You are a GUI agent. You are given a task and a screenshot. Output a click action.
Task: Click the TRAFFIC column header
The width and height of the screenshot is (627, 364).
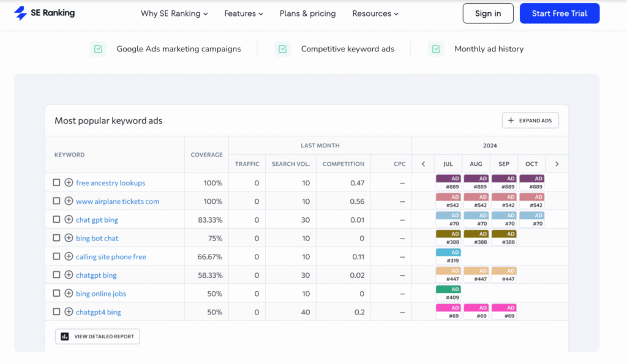[247, 164]
